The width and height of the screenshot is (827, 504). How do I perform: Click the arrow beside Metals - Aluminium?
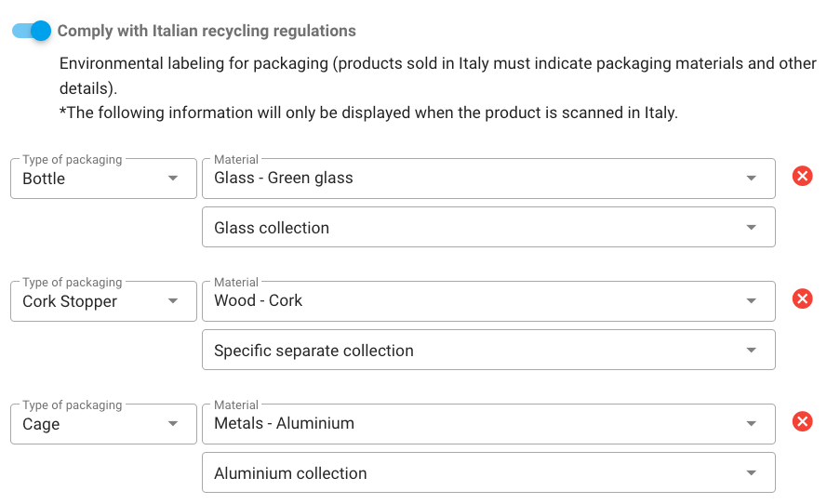click(752, 424)
